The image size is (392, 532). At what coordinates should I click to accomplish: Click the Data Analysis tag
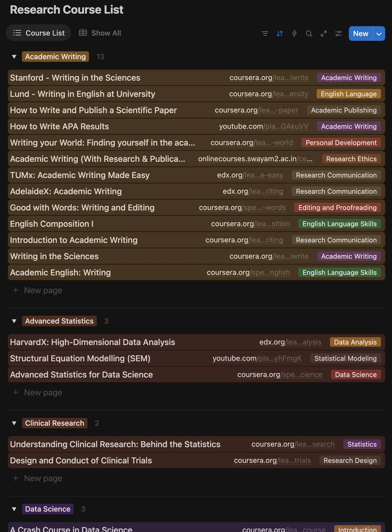coord(355,342)
